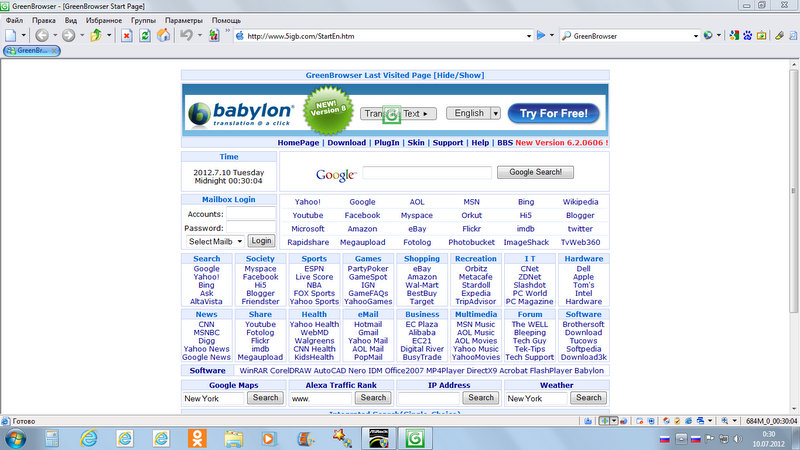
Task: Click the blue Go arrow icon
Action: click(541, 35)
